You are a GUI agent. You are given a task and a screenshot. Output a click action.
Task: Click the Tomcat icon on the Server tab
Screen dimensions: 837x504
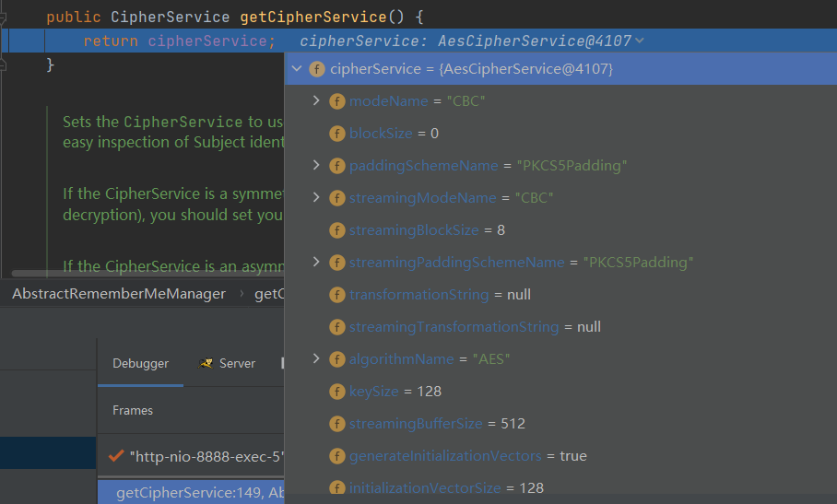point(206,364)
